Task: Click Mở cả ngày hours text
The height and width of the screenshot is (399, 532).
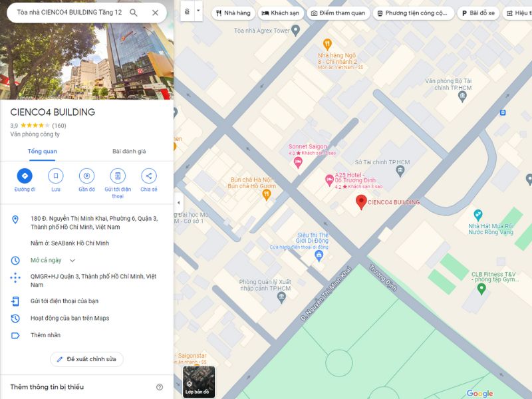Action: pyautogui.click(x=46, y=260)
